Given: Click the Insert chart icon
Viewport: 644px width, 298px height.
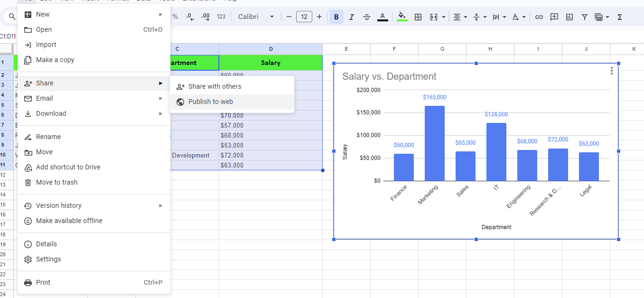Looking at the screenshot, I should (x=569, y=17).
